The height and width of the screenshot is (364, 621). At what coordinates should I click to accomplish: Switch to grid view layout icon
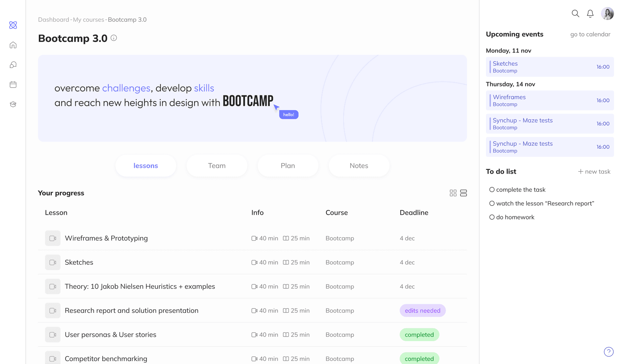pos(453,193)
